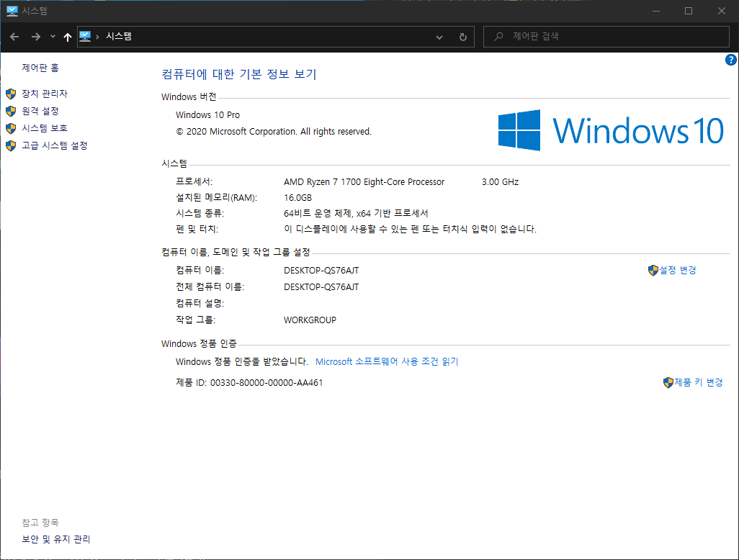Select computer name DESKTOP-QS76AJT in 컴퓨터 이름 row

click(x=321, y=271)
